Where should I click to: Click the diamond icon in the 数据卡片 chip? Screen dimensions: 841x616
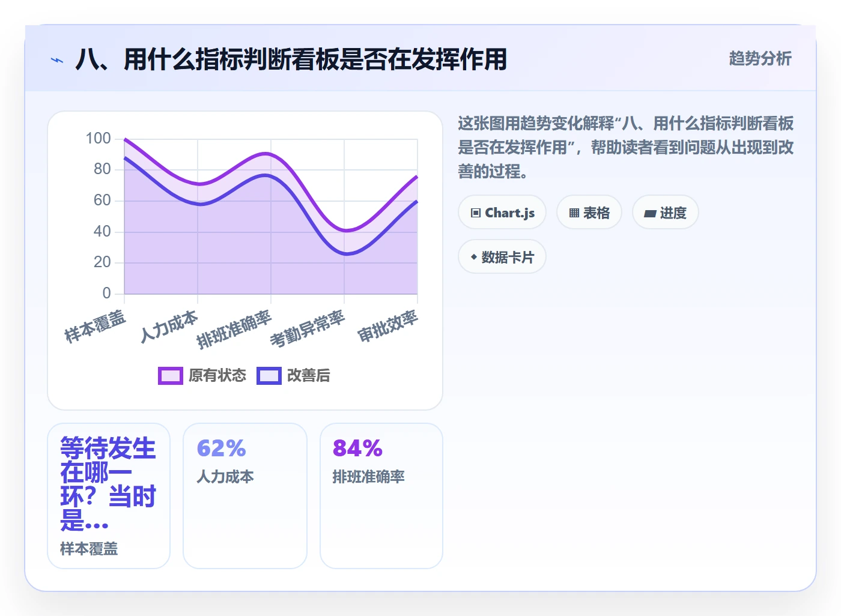tap(474, 257)
